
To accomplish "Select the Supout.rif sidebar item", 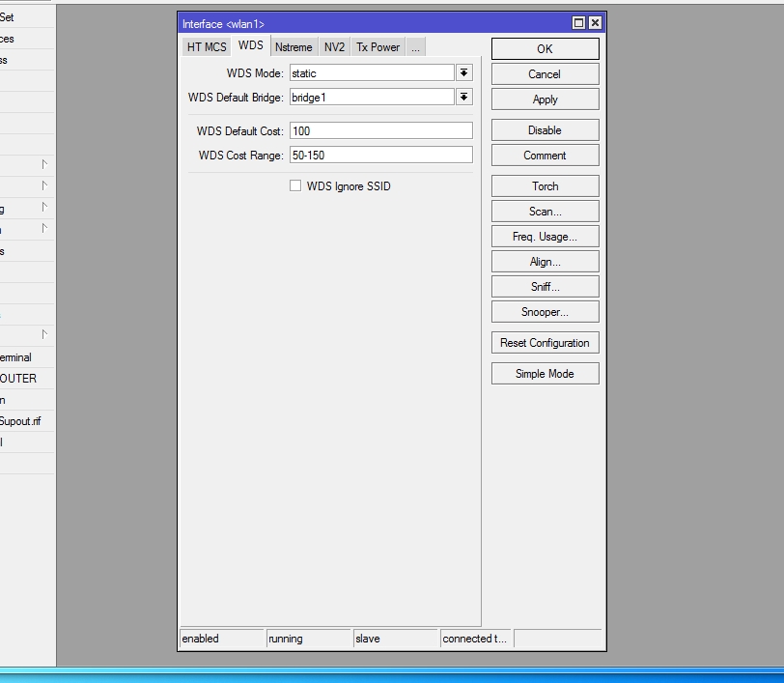I will [27, 421].
